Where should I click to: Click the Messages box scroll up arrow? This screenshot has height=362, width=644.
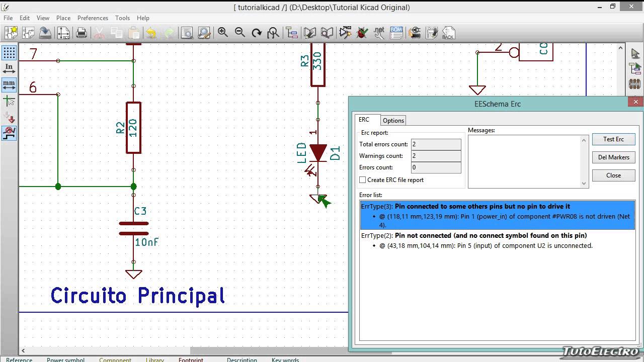point(584,140)
